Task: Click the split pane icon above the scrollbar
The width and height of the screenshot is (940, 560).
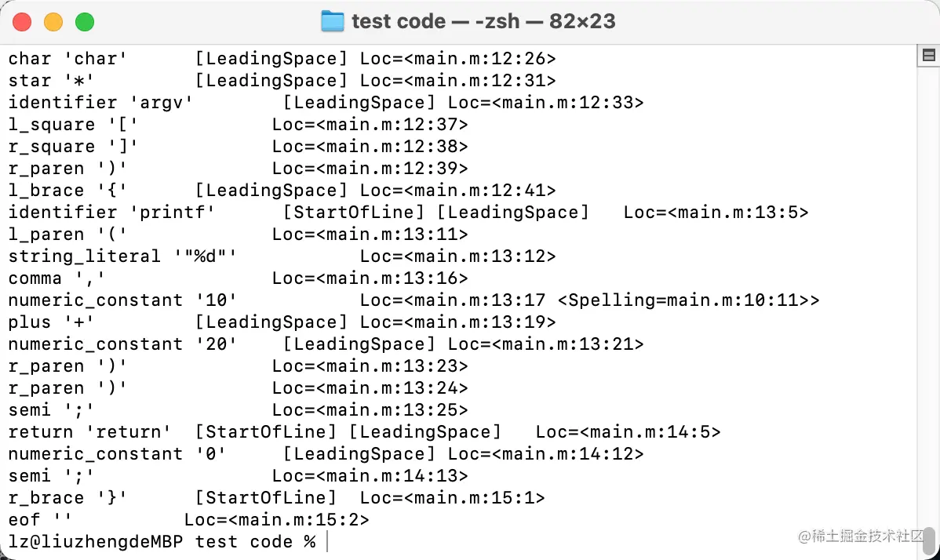Action: pos(928,56)
